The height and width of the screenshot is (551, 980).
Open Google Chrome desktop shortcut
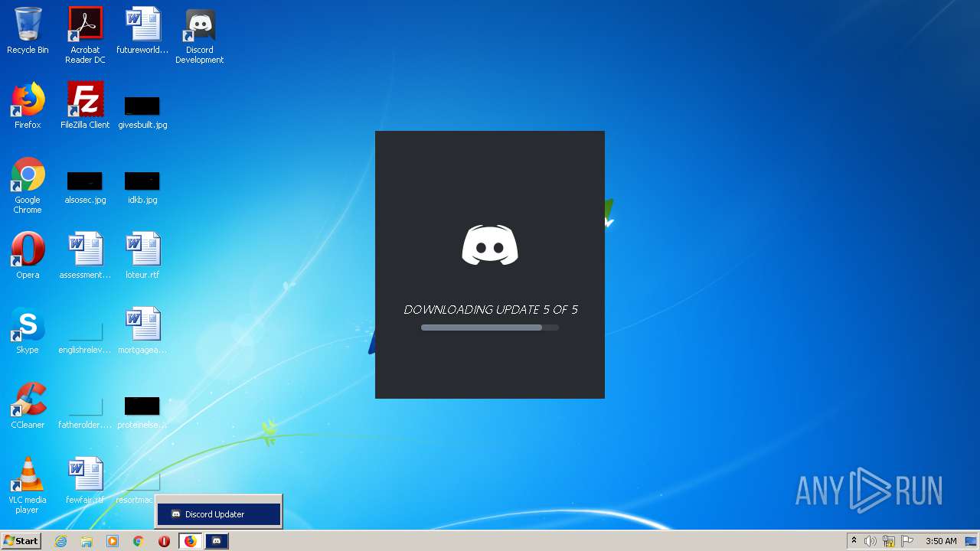[28, 185]
